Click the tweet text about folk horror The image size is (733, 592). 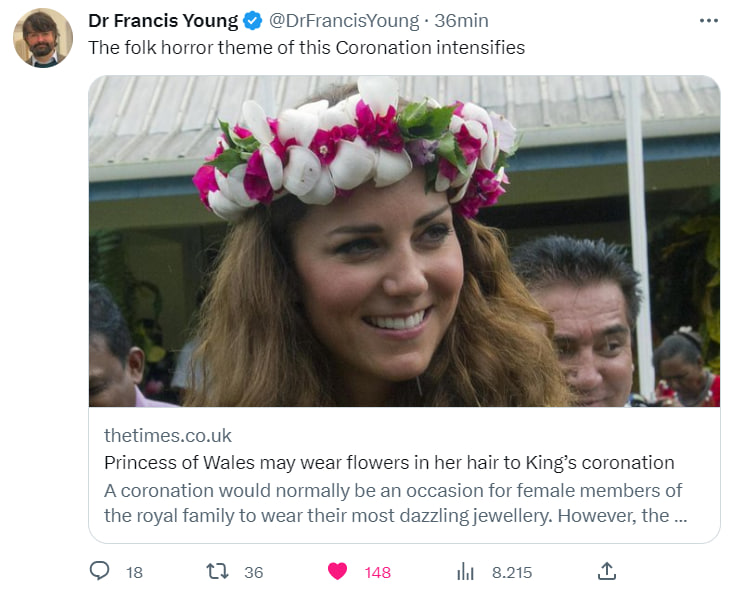point(306,47)
